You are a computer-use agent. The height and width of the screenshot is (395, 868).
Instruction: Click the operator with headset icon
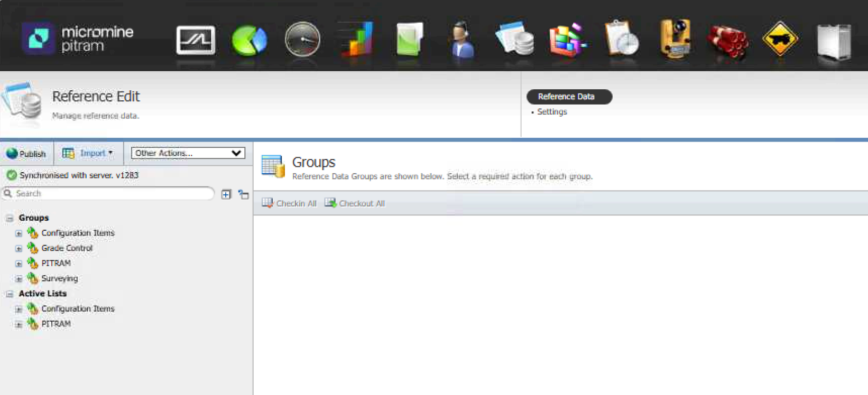(x=463, y=40)
